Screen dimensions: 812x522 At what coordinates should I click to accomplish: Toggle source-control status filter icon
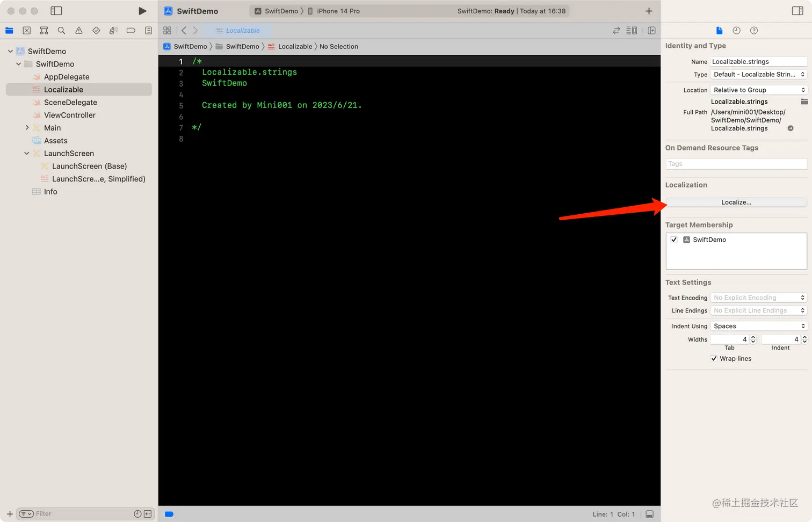(x=147, y=514)
